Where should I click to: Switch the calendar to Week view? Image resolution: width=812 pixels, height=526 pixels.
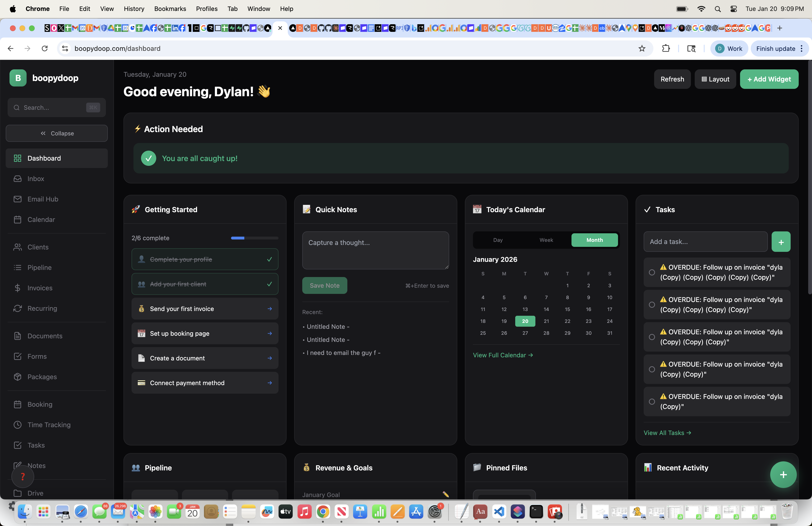click(546, 240)
